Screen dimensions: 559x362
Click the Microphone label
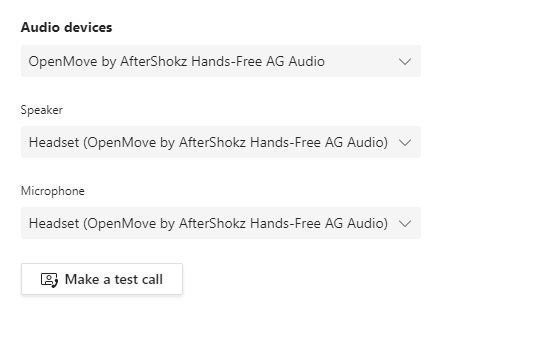53,191
